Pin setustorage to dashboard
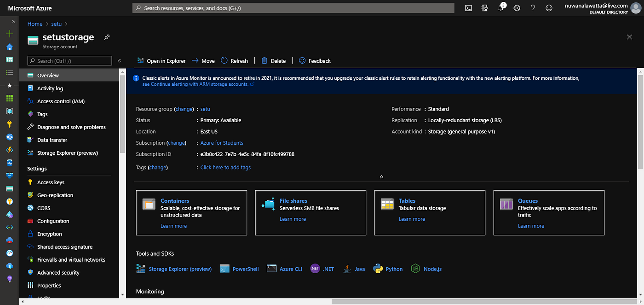This screenshot has height=305, width=644. pyautogui.click(x=107, y=37)
